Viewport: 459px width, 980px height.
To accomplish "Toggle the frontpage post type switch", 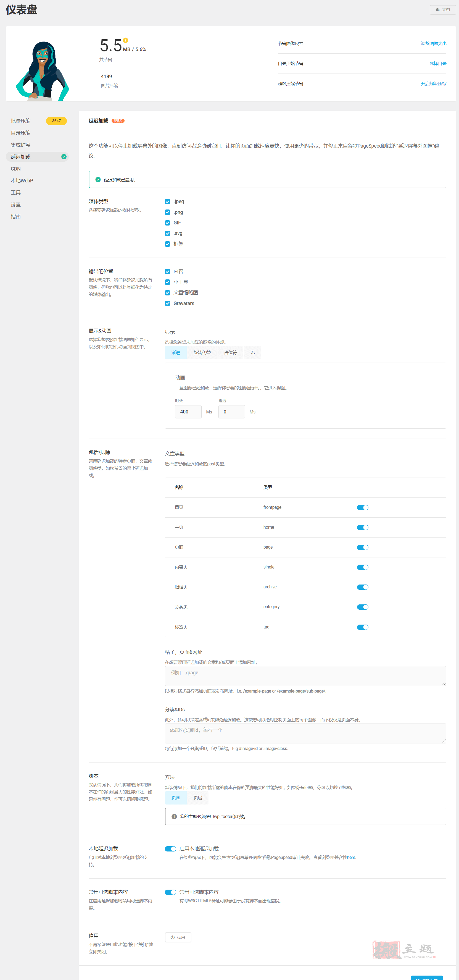I will (x=363, y=507).
